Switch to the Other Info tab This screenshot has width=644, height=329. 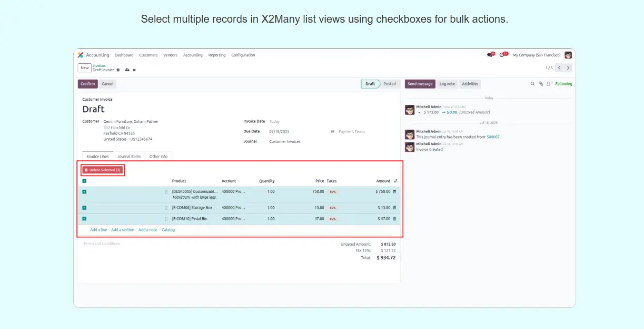click(158, 157)
